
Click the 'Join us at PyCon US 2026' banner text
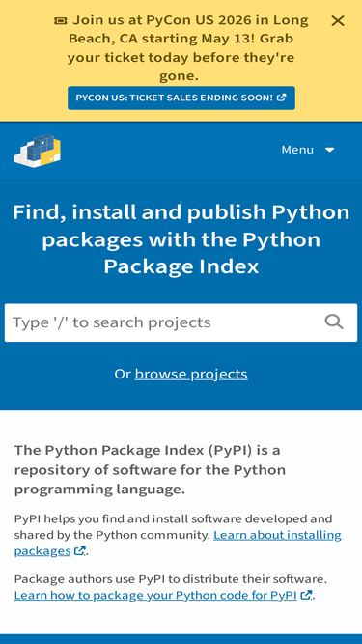[188, 48]
